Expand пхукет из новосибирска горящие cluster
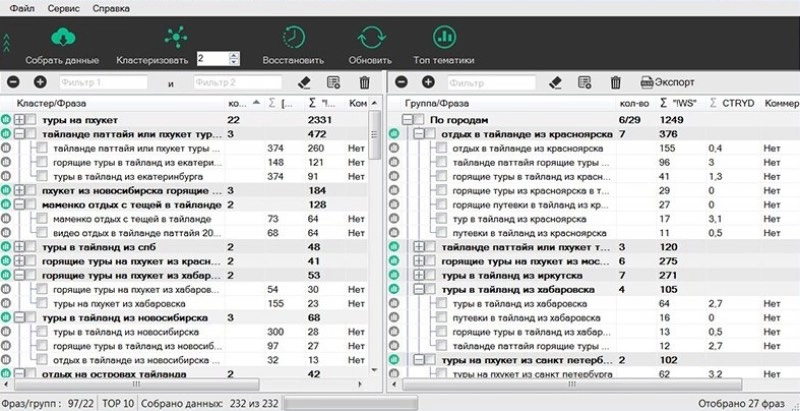 point(19,190)
